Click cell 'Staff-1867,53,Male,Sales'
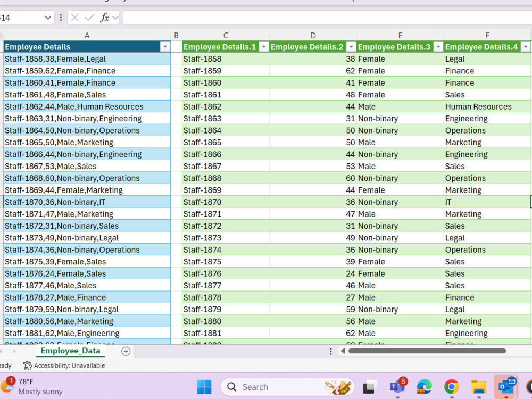The width and height of the screenshot is (532, 399). (87, 166)
